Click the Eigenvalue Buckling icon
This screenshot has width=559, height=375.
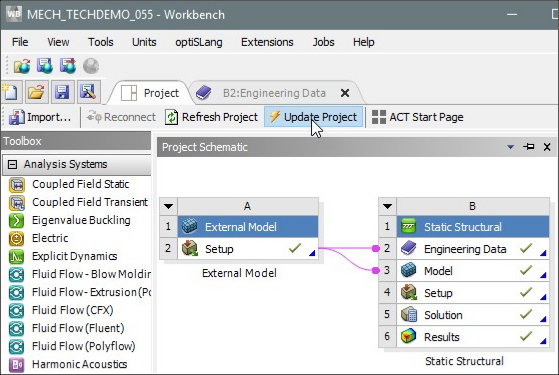[16, 221]
